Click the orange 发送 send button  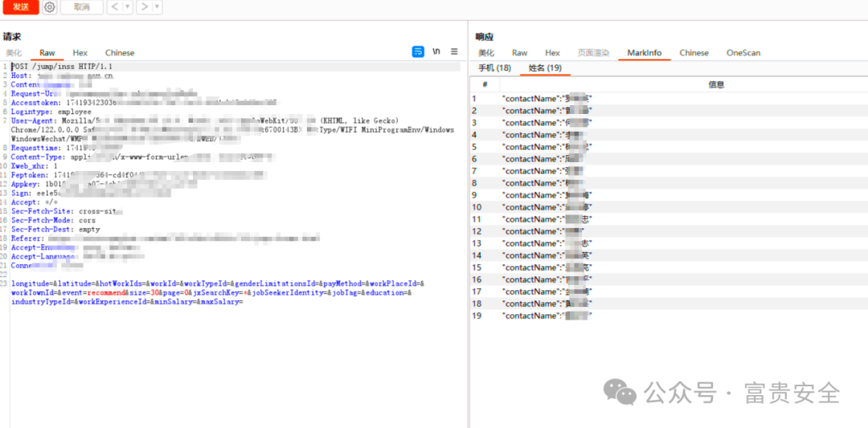coord(20,6)
